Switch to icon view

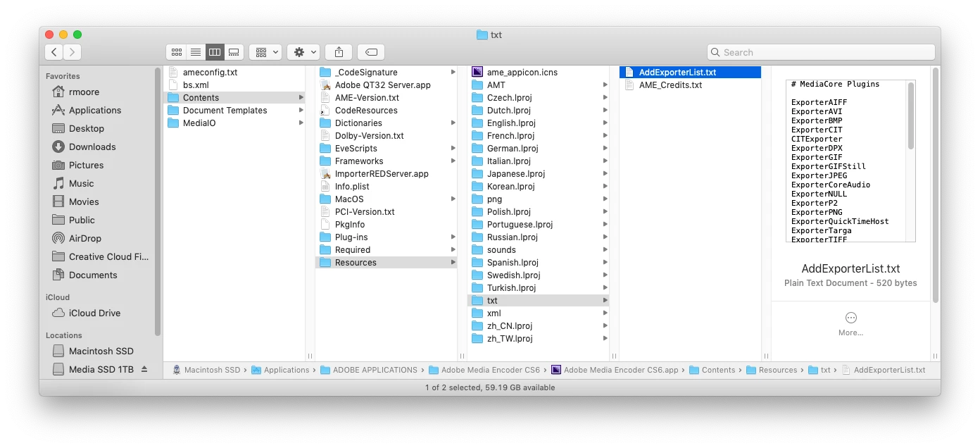(176, 52)
